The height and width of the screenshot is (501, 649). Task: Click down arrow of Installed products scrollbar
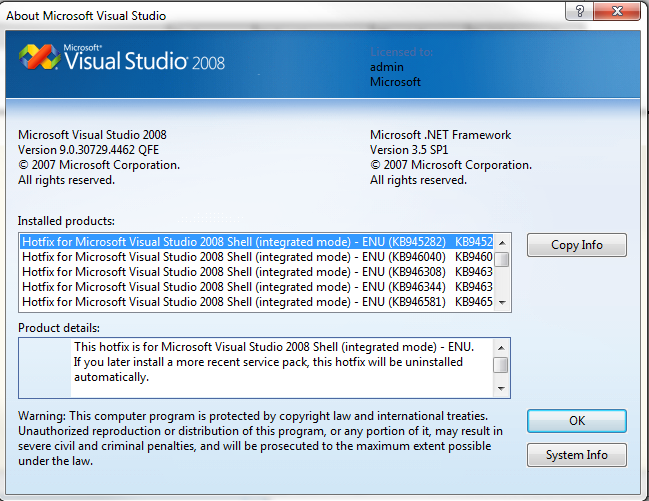[x=502, y=303]
